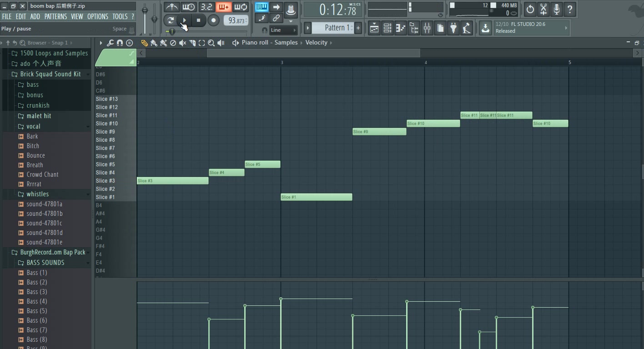The image size is (644, 349).
Task: Click the song position slider knob
Action: click(171, 31)
